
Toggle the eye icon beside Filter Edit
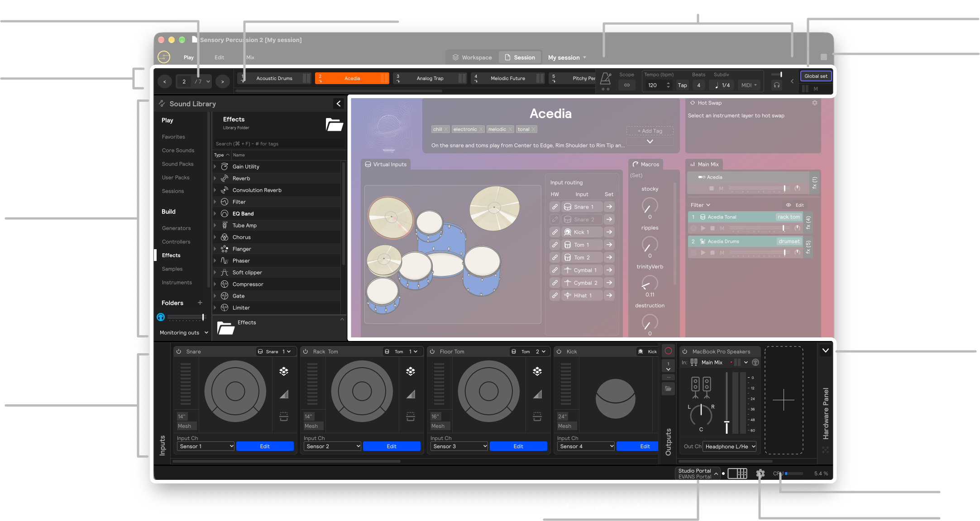[x=789, y=205]
